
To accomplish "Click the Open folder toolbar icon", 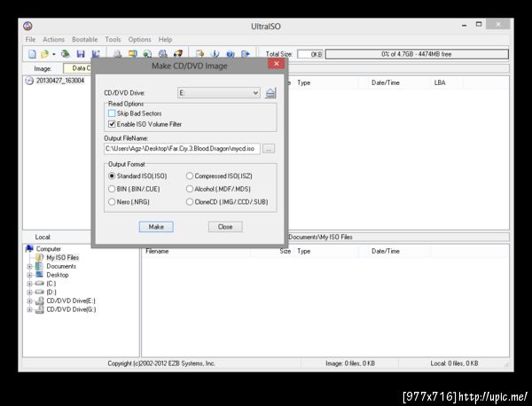I will click(44, 54).
